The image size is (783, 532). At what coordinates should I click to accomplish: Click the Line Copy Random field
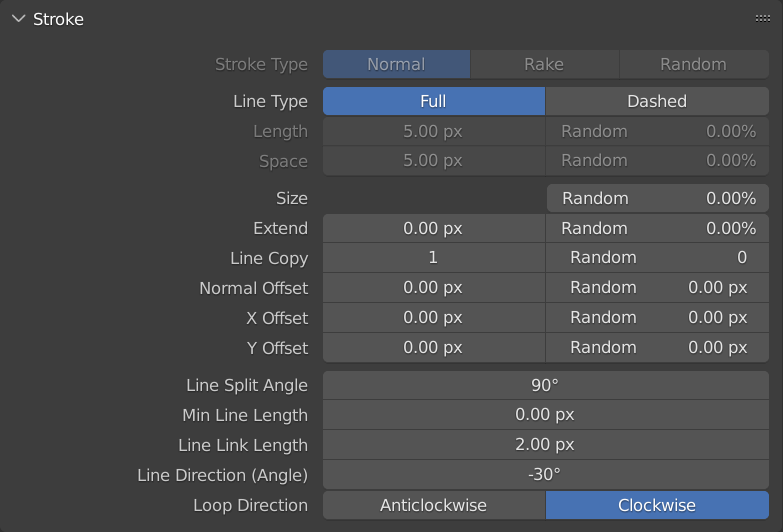[657, 258]
